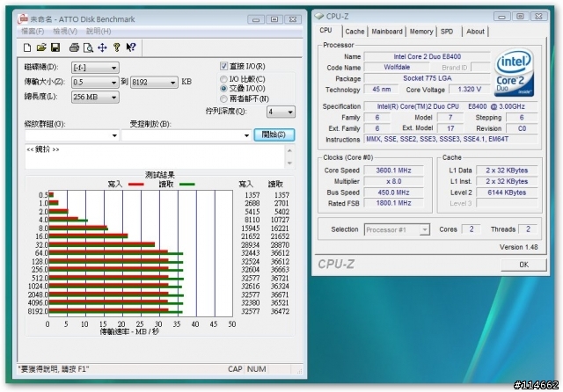Select the Overlapped I/O radio button
This screenshot has width=563, height=392.
coord(223,88)
